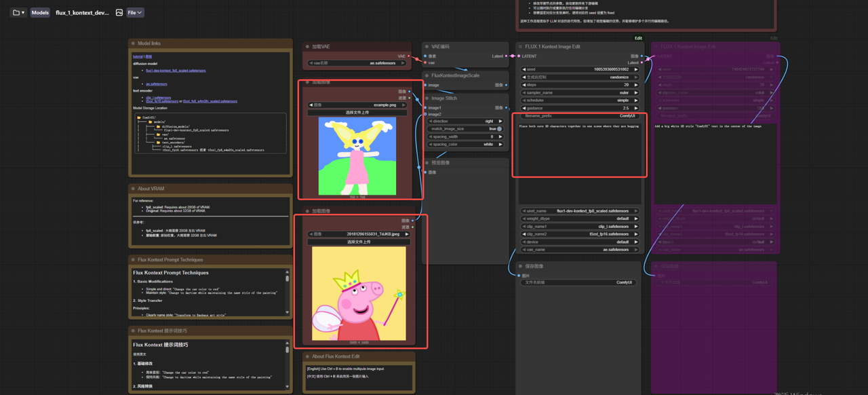Open flux1-dev-kontext_fp8_scaled.safetensors link

tap(176, 70)
